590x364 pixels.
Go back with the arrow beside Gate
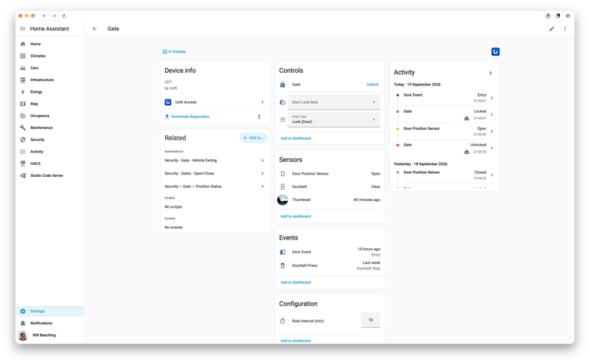pyautogui.click(x=95, y=29)
